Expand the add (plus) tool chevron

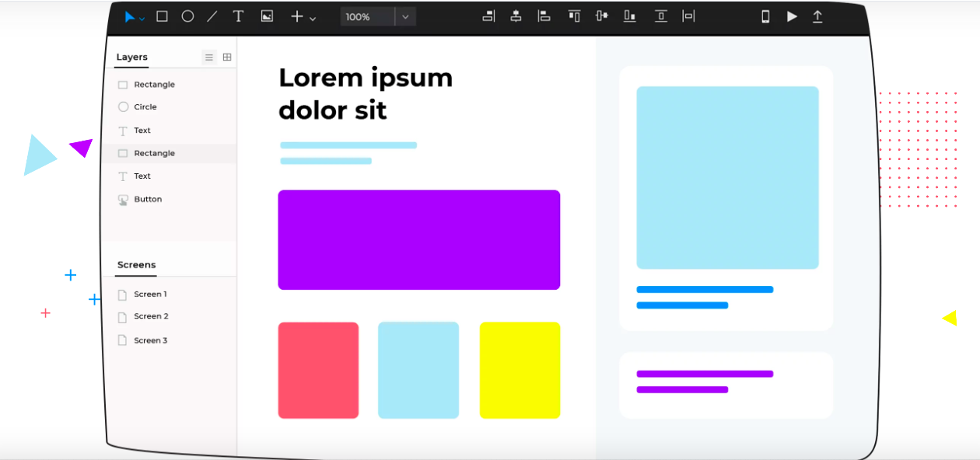pyautogui.click(x=313, y=19)
